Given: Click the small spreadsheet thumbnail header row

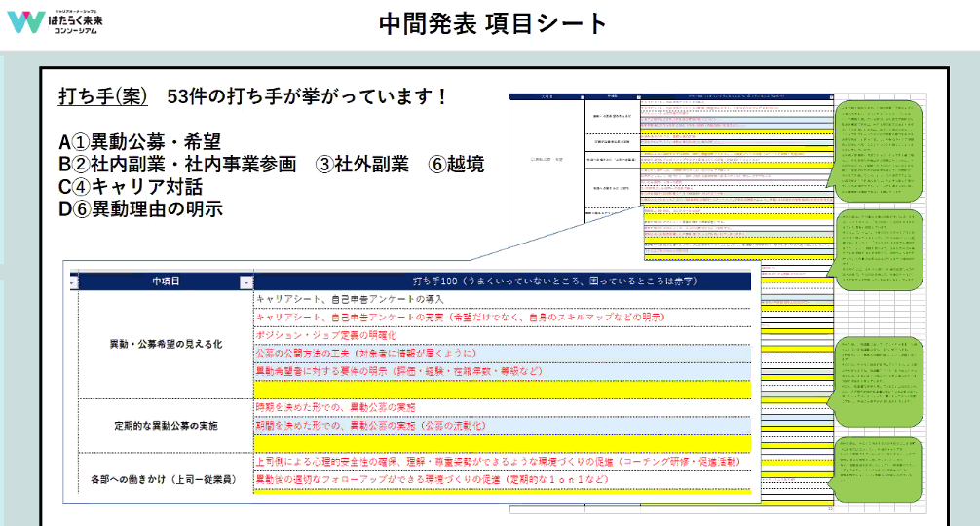Looking at the screenshot, I should tap(672, 97).
